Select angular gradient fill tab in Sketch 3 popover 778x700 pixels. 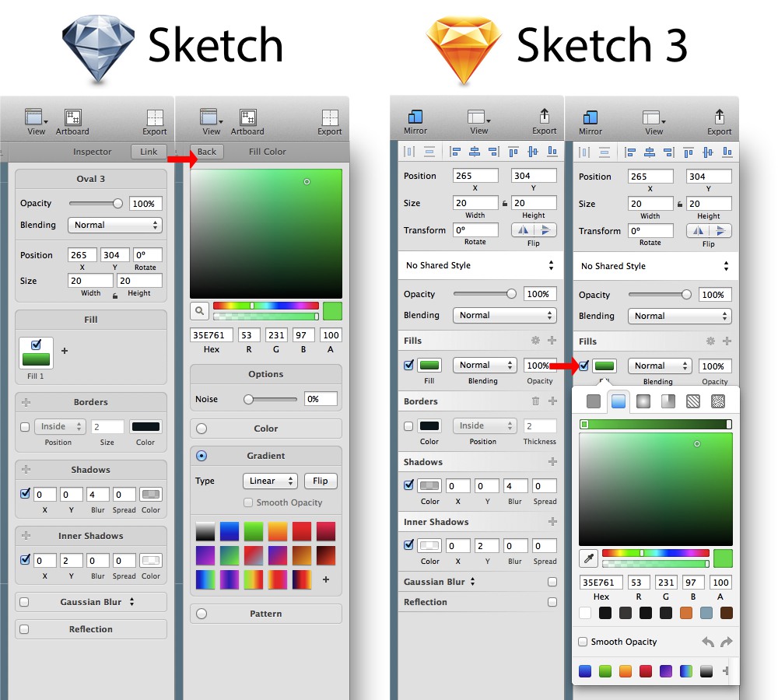click(x=668, y=401)
